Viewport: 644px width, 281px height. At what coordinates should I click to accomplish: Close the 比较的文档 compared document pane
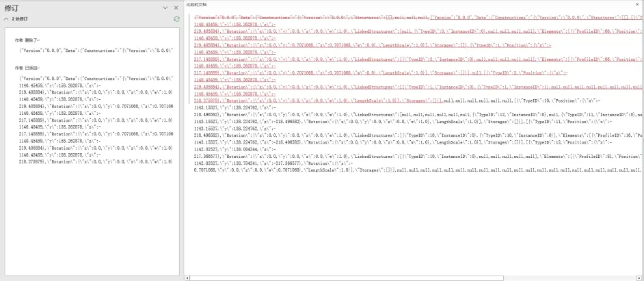(639, 4)
